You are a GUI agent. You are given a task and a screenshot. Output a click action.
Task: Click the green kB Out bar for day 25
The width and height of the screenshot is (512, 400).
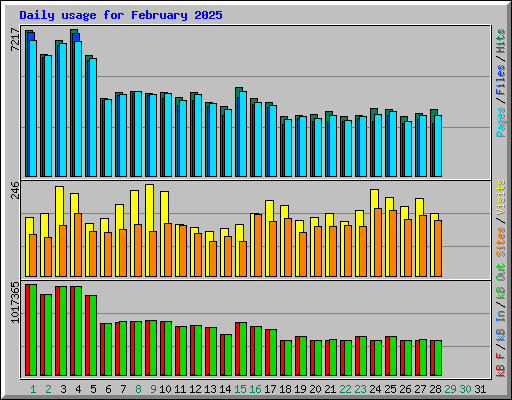pos(393,356)
